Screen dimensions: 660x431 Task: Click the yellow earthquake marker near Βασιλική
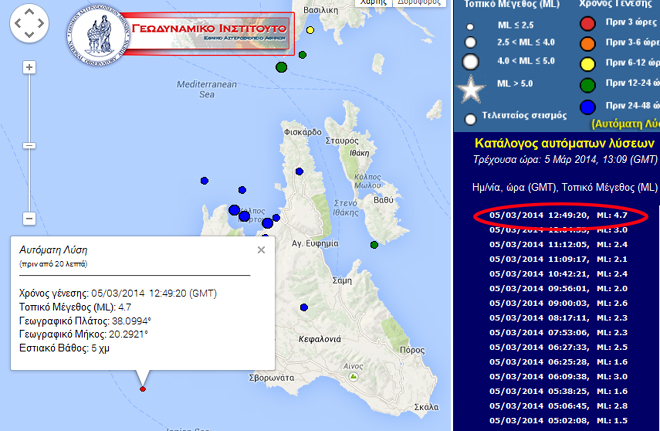(x=310, y=30)
